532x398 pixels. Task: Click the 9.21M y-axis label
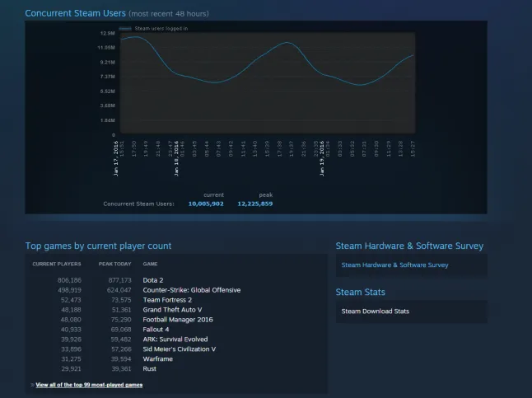[x=108, y=62]
